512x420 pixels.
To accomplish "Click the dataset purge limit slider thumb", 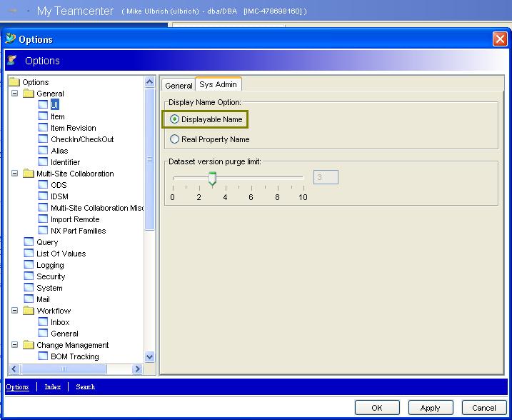I will click(212, 179).
